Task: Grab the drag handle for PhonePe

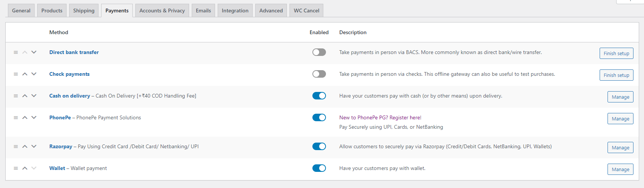Action: (x=16, y=118)
